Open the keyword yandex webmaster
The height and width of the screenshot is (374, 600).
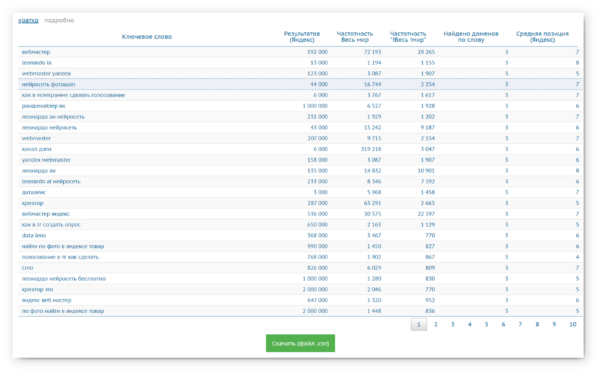click(x=46, y=160)
